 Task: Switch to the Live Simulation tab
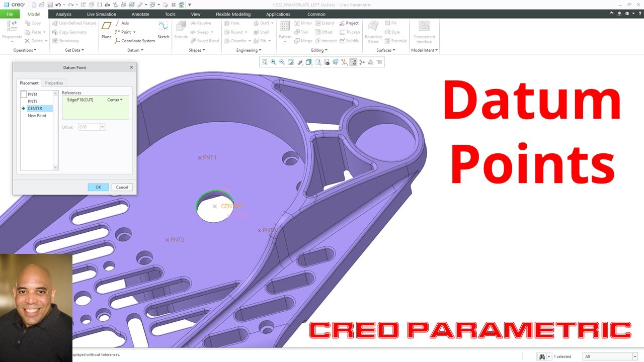pyautogui.click(x=102, y=14)
